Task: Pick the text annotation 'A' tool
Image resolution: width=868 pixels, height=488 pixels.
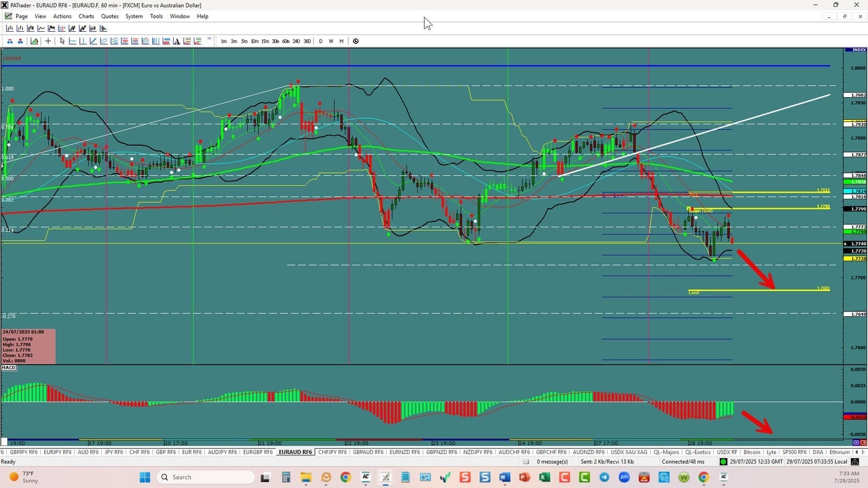Action: (176, 41)
